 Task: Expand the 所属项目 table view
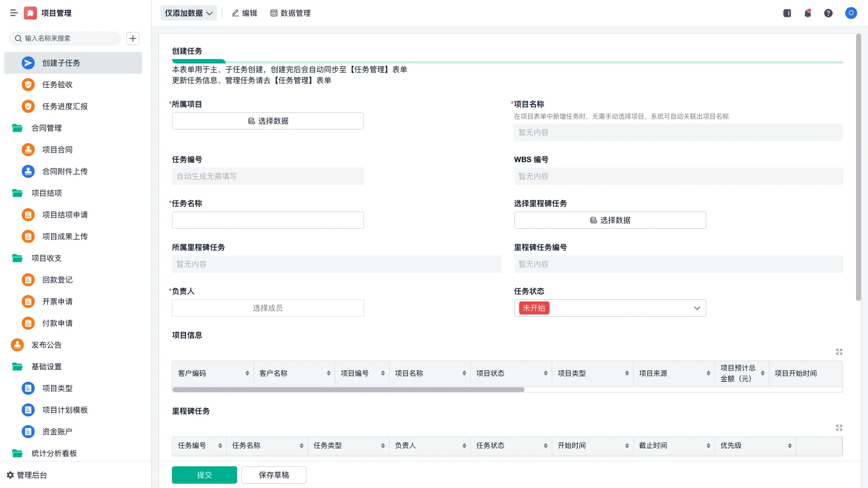pyautogui.click(x=839, y=351)
